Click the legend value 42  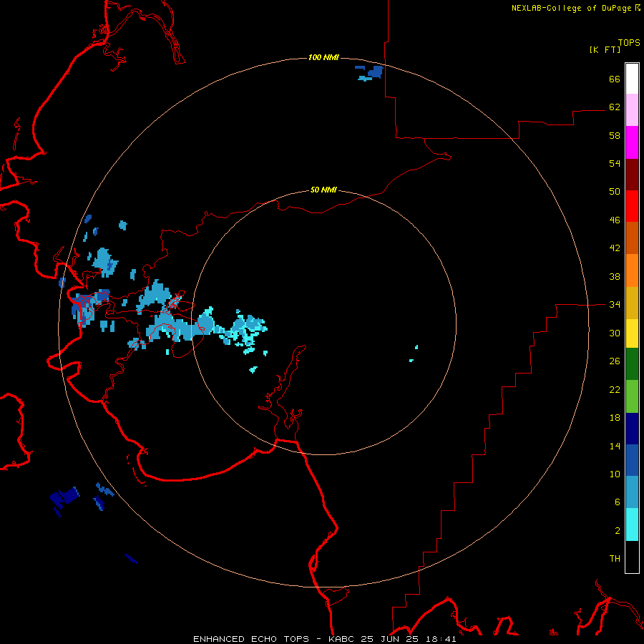point(615,248)
